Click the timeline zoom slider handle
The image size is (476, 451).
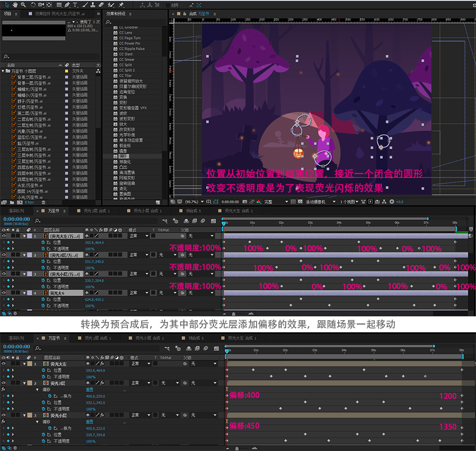click(234, 314)
